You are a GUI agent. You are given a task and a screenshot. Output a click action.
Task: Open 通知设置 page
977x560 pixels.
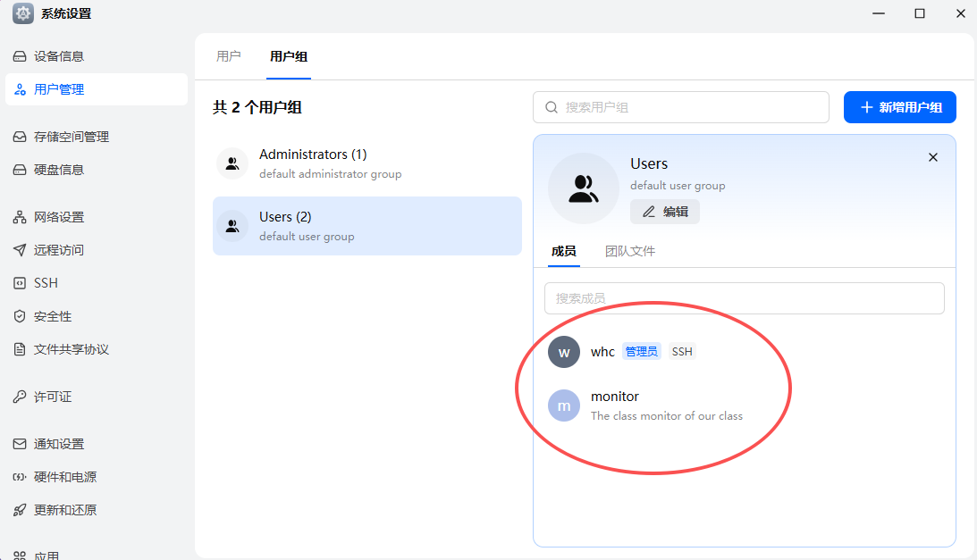click(96, 444)
